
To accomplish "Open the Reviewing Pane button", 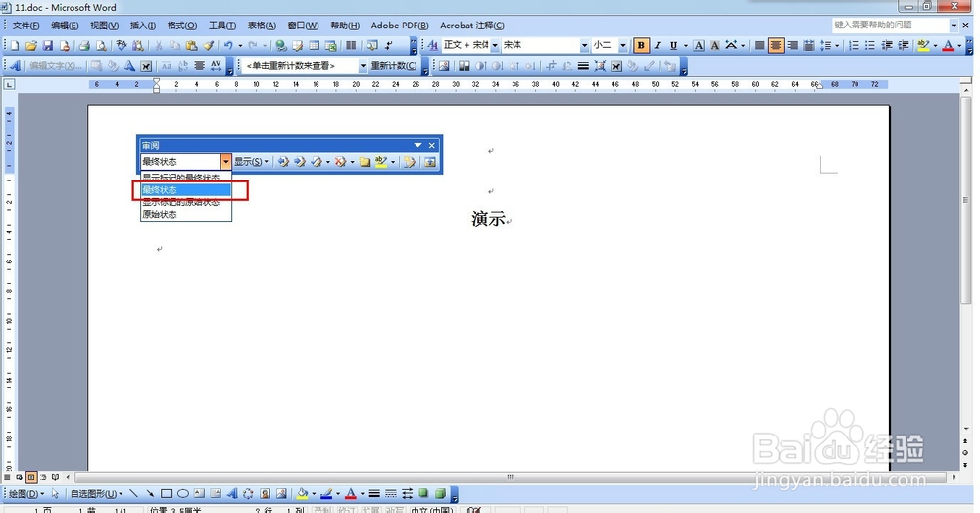I will tap(430, 162).
